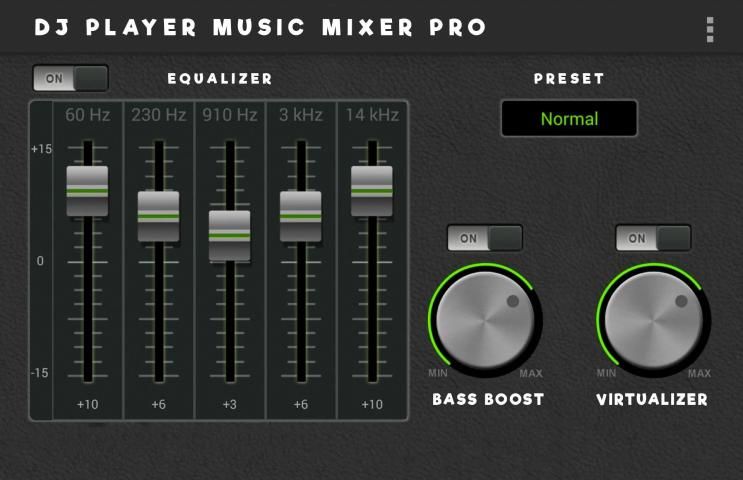The image size is (743, 480).
Task: Click the Virtualizer MIN label
Action: point(606,374)
